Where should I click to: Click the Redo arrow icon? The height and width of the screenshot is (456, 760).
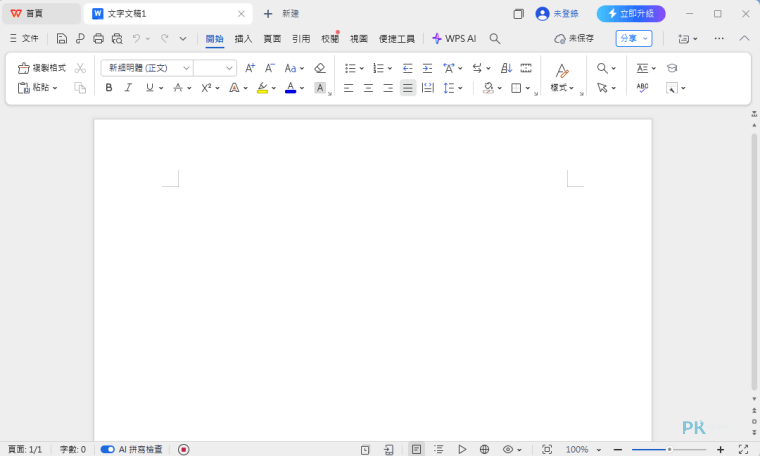click(x=164, y=38)
